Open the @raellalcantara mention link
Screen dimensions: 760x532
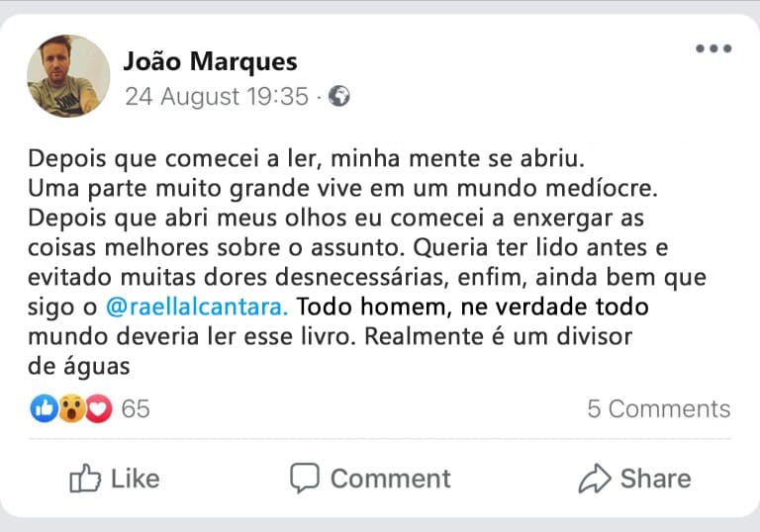click(x=197, y=306)
